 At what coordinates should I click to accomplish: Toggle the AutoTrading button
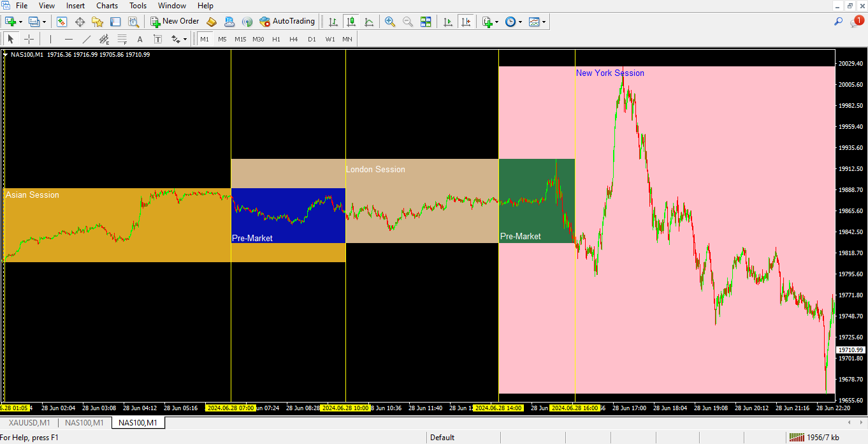(287, 22)
